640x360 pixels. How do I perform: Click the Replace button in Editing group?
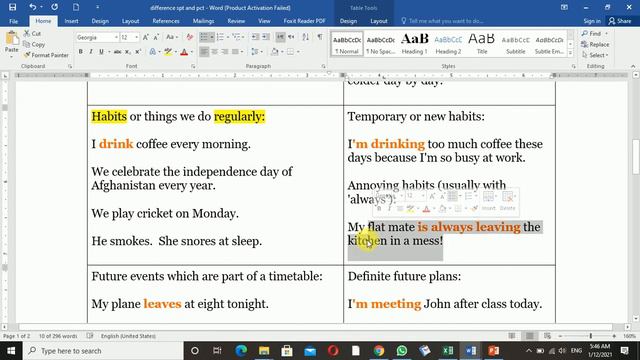click(595, 44)
